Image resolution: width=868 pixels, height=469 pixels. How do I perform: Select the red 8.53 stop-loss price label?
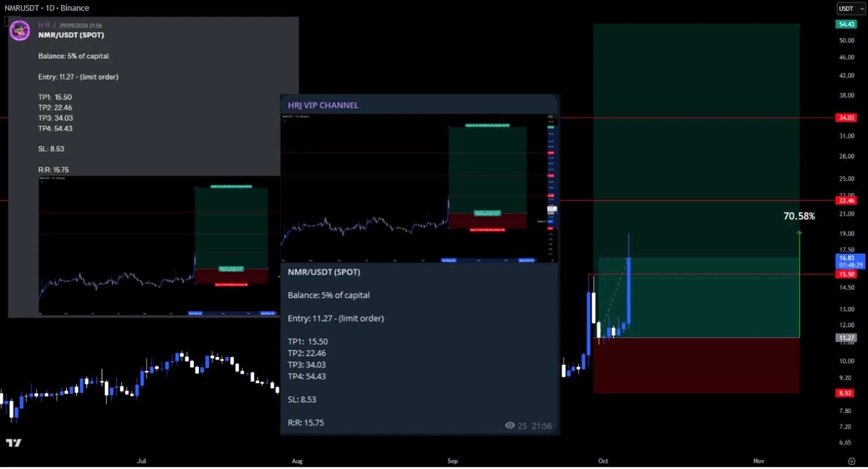[845, 393]
